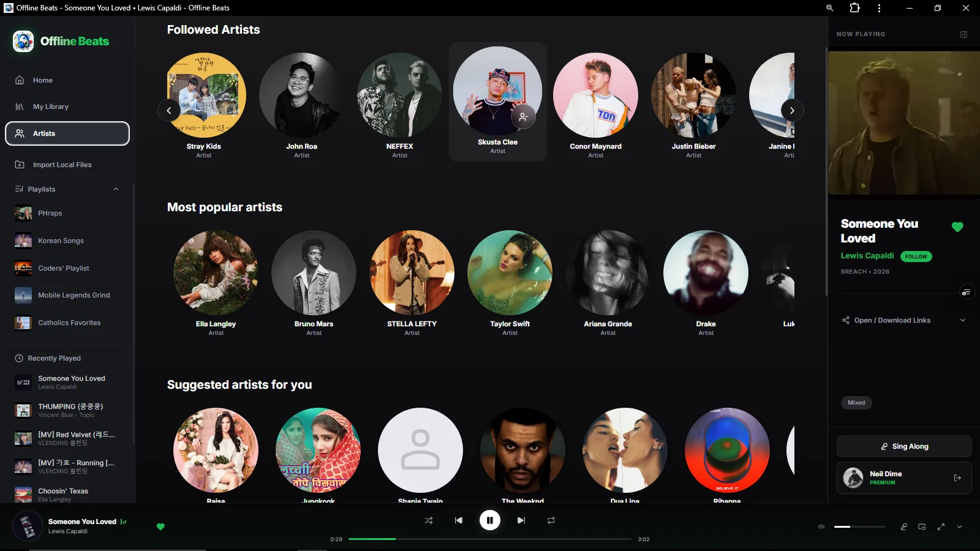This screenshot has height=551, width=980.
Task: Skip to previous track
Action: click(x=459, y=520)
